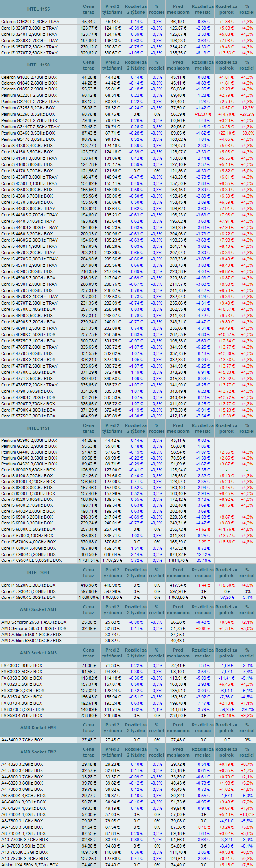
Task: Select Core i7 5820K 3.30GHz BOX product name
Action: (28, 585)
